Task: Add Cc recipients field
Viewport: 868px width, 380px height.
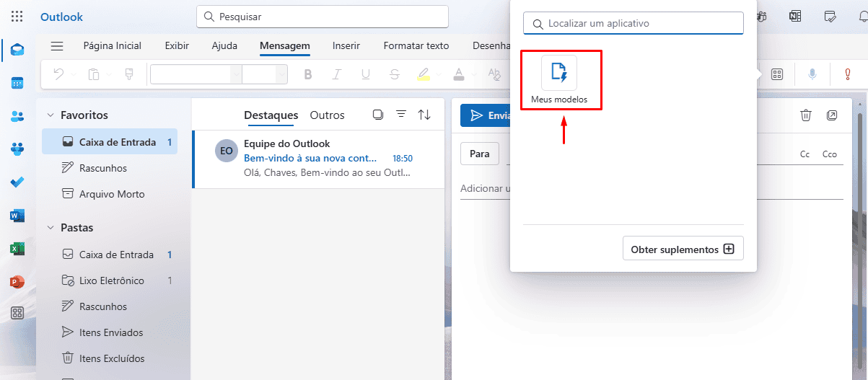Action: click(x=805, y=154)
